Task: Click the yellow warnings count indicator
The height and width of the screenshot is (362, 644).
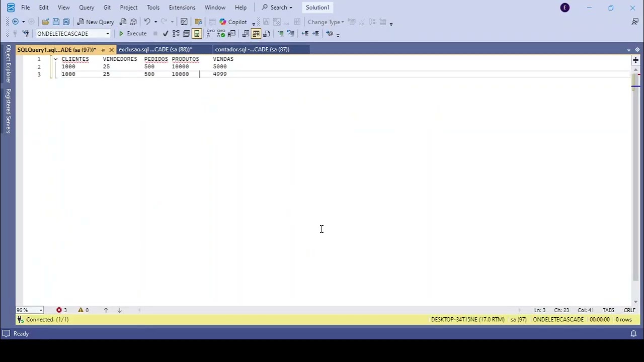Action: (83, 310)
